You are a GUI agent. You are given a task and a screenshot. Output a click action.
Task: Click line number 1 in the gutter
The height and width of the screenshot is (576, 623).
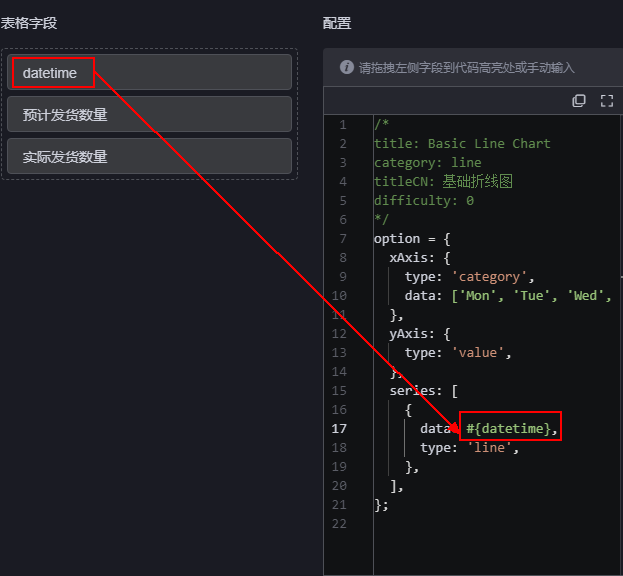click(x=343, y=125)
